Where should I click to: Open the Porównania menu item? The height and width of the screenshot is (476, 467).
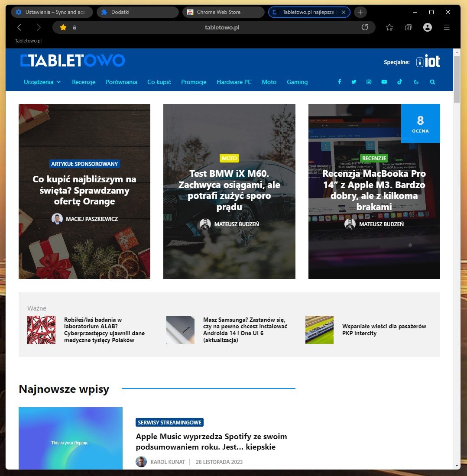121,82
